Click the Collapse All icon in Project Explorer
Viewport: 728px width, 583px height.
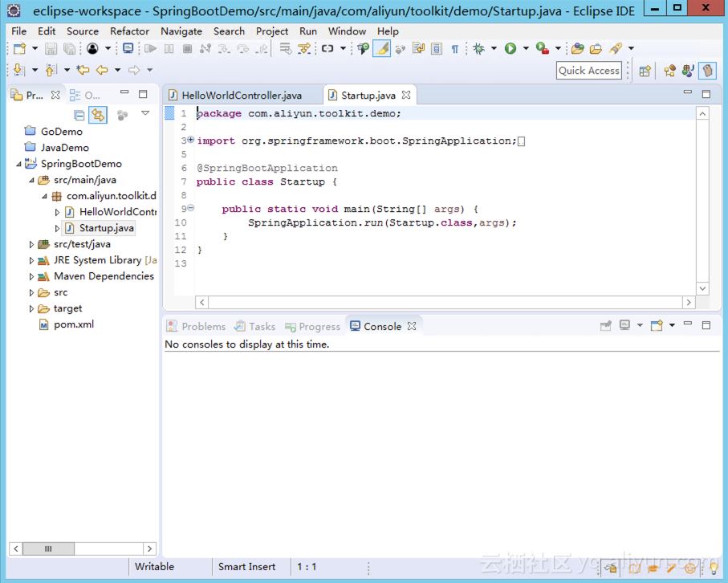coord(79,115)
